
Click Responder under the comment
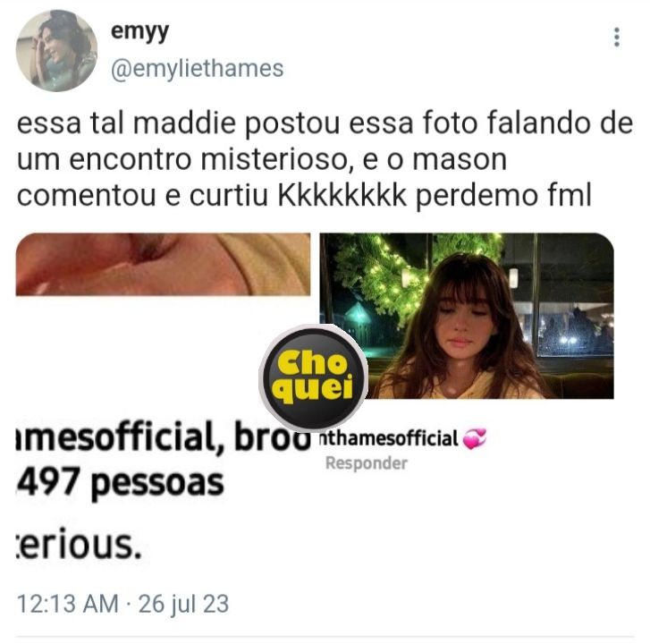tap(366, 463)
